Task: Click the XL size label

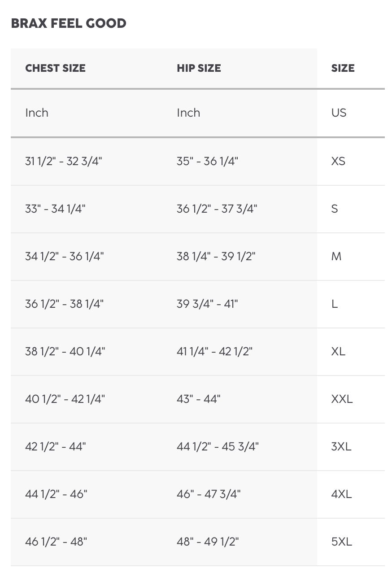Action: [338, 351]
